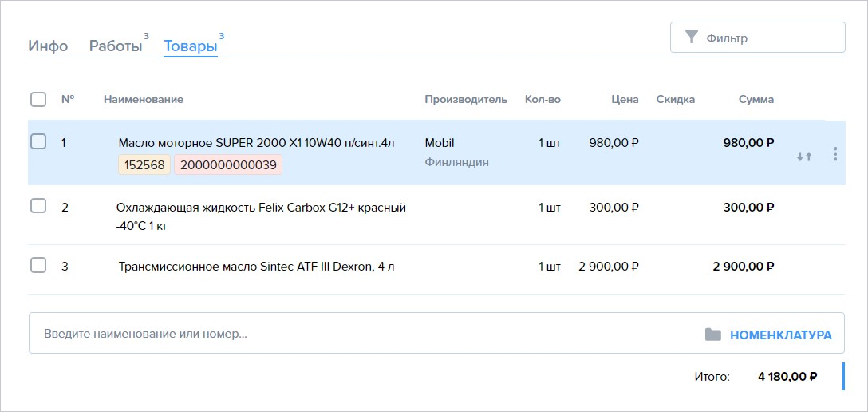Check the box for row 3, Трансмиссионное масло
Image resolution: width=868 pixels, height=412 pixels.
click(x=38, y=265)
